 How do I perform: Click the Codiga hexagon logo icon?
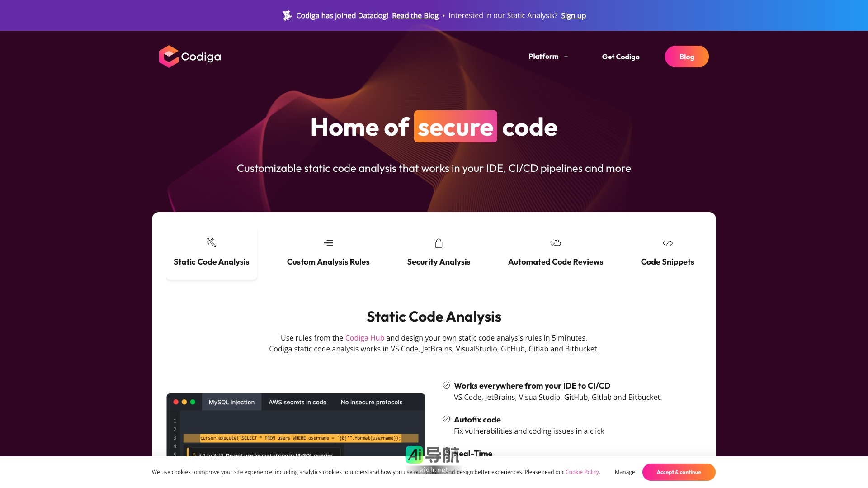pyautogui.click(x=169, y=57)
